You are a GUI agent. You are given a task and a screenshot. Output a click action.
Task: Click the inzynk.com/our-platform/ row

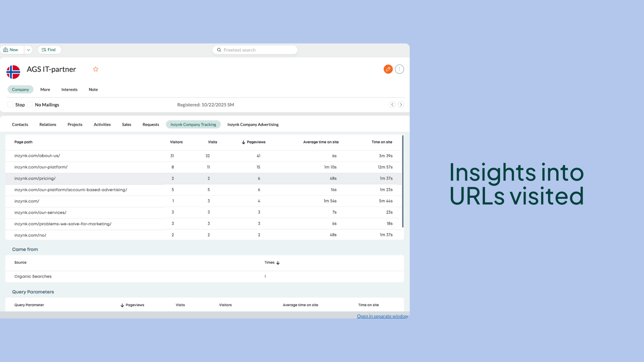click(x=203, y=167)
